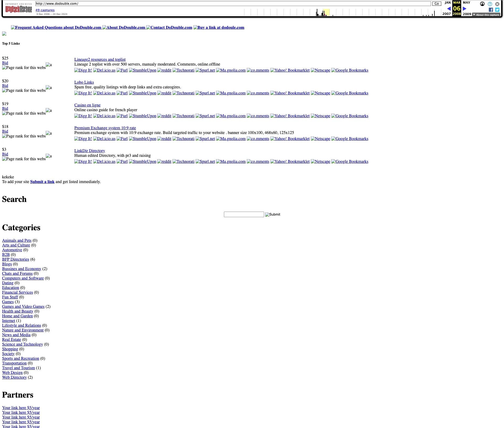Click the directory Search text box
The width and height of the screenshot is (504, 428).
244,214
